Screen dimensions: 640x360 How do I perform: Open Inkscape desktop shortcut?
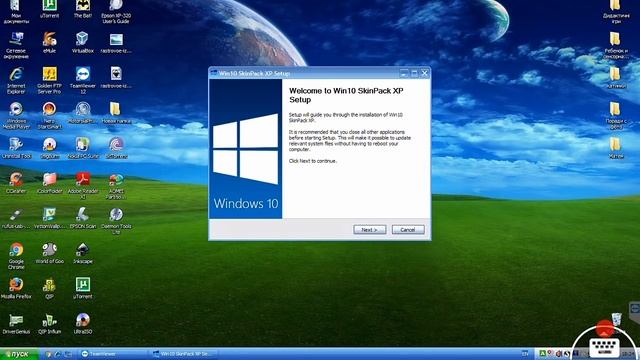pos(83,253)
